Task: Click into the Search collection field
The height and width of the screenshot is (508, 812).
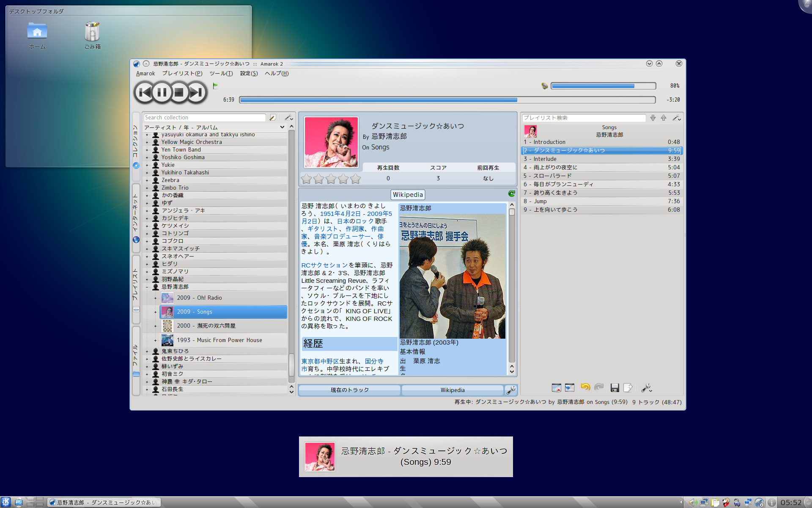Action: point(205,118)
